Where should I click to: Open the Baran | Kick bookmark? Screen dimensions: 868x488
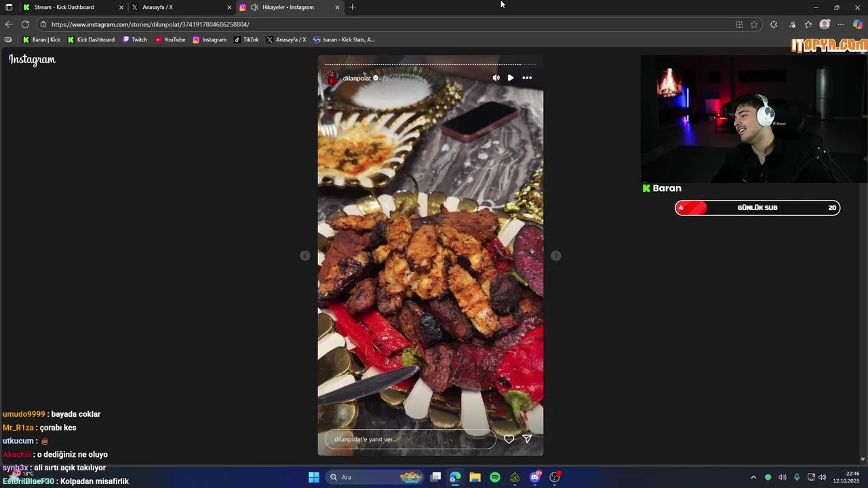click(x=41, y=40)
